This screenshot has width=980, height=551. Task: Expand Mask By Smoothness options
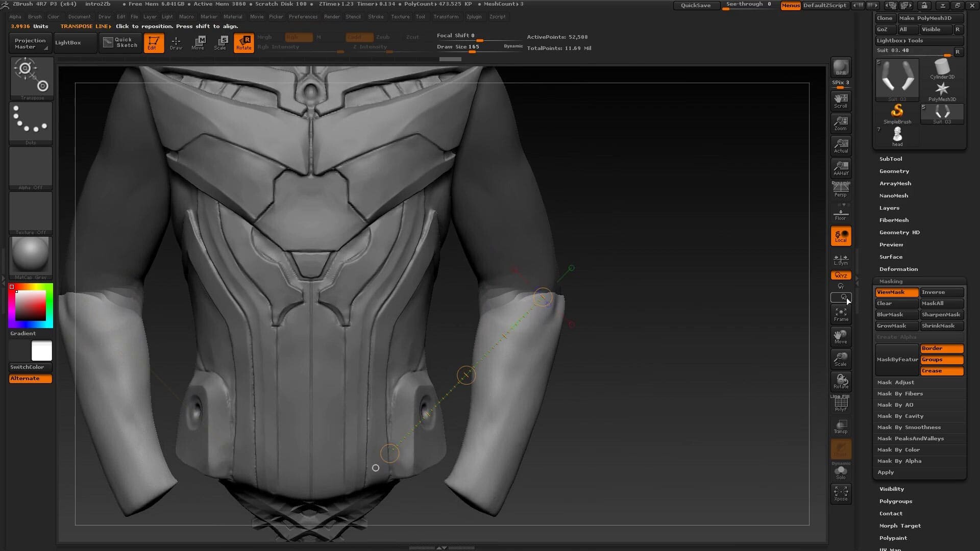click(909, 428)
